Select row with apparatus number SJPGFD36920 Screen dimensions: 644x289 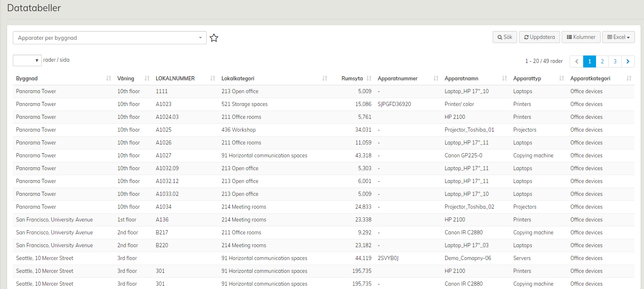[x=394, y=104]
